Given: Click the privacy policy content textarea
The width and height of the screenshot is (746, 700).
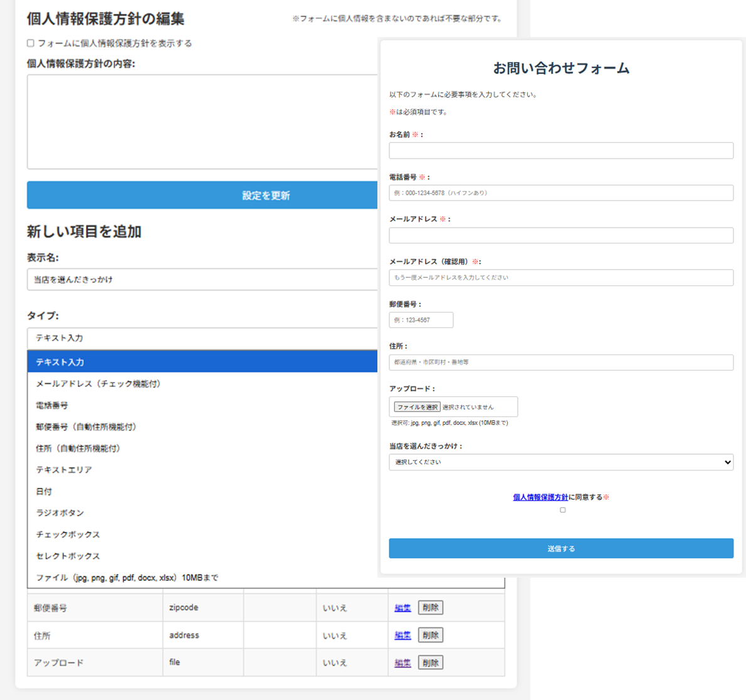Looking at the screenshot, I should tap(202, 122).
